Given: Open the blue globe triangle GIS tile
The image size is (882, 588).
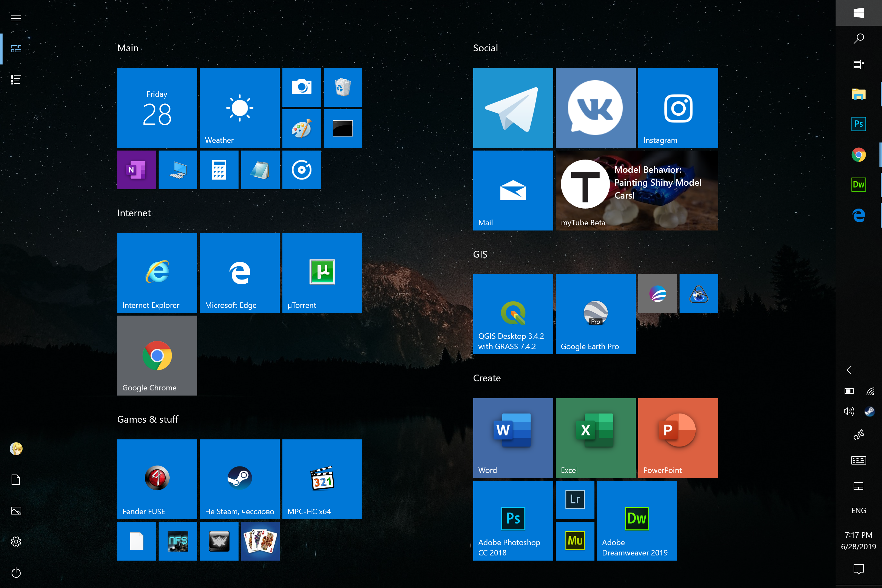Looking at the screenshot, I should (x=699, y=294).
